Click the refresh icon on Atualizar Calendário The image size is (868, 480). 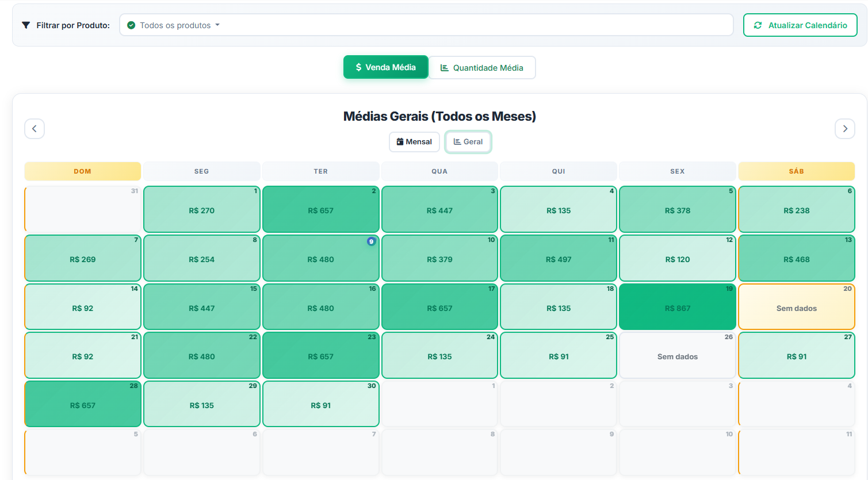click(x=758, y=25)
